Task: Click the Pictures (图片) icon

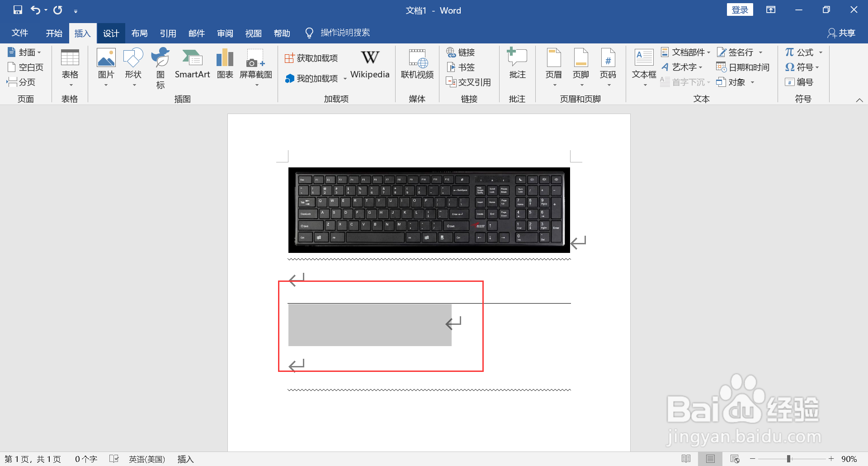Action: click(106, 68)
